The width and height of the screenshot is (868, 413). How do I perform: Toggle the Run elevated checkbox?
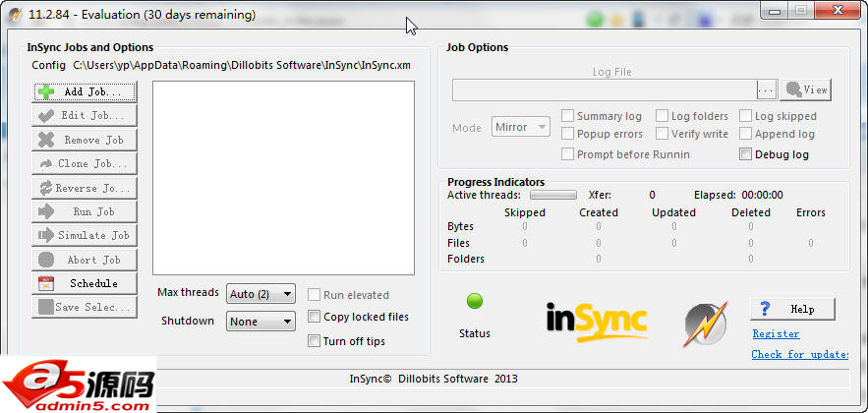[x=314, y=295]
